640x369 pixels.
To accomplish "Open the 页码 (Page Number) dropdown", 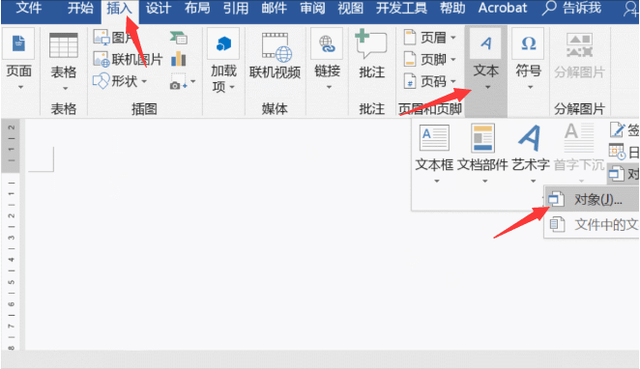I will [429, 81].
